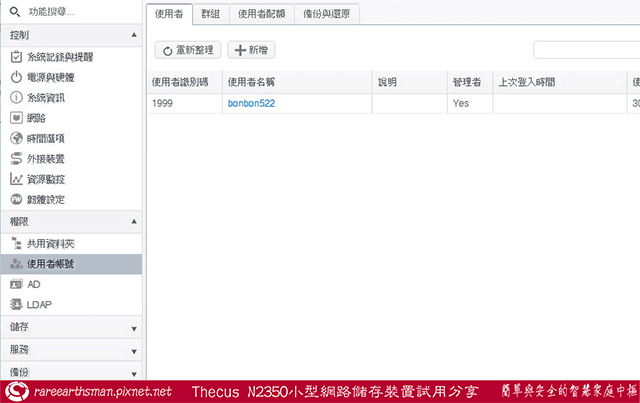
Task: Sort by 使用者識別碼 column header
Action: (184, 82)
